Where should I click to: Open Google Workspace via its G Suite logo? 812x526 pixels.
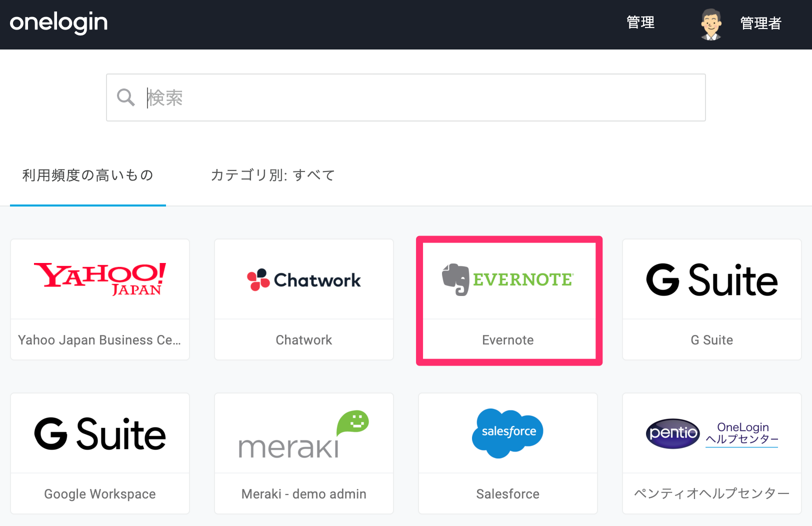coord(100,434)
